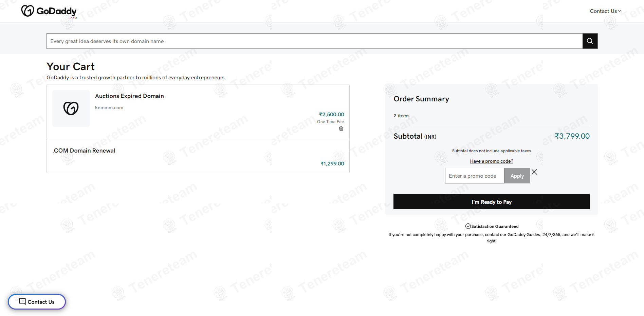Click the knmmm.com domain name

coord(109,107)
